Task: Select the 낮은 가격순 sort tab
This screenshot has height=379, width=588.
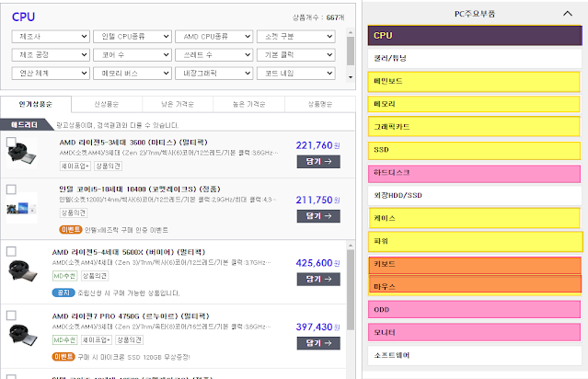Action: 178,104
